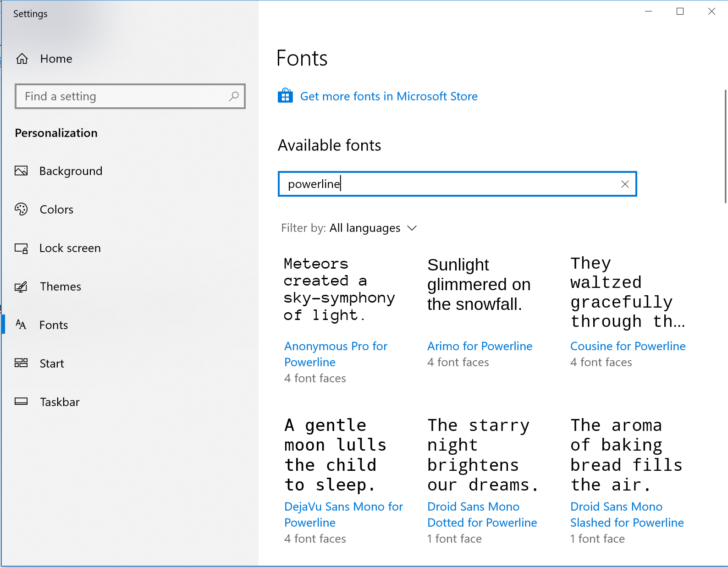Select Cousine for Powerline font
The height and width of the screenshot is (568, 728).
pos(627,346)
